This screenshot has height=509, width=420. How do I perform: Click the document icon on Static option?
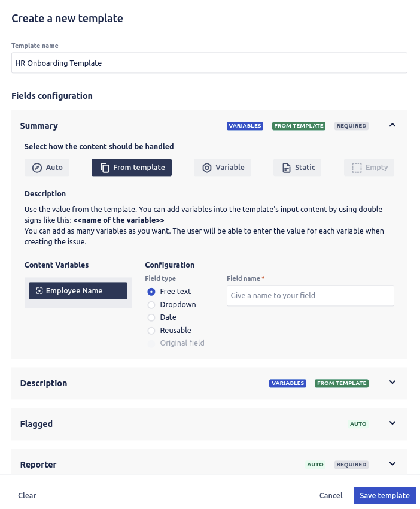click(x=286, y=168)
